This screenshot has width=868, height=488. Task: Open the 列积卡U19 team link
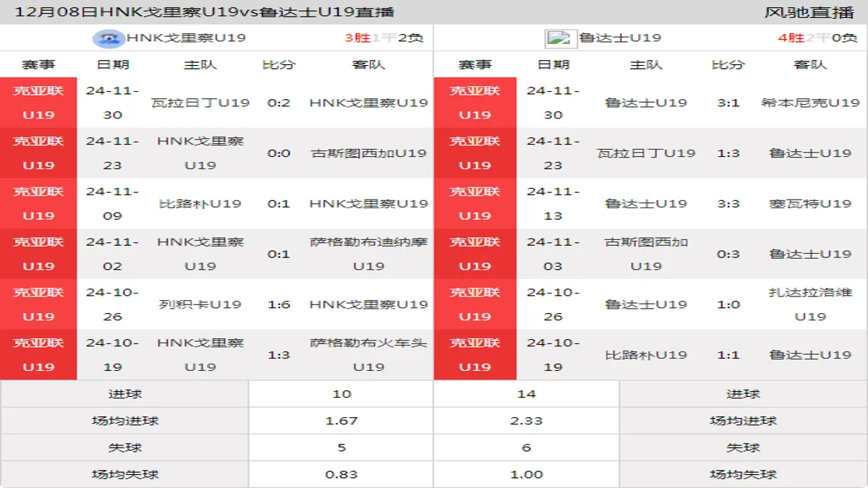click(200, 304)
